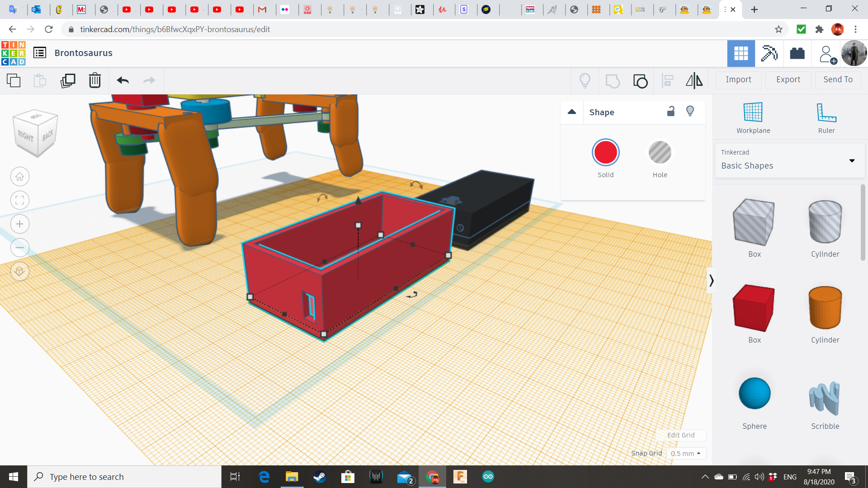Click the Edit Grid button
Image resolution: width=868 pixels, height=488 pixels.
pos(680,435)
